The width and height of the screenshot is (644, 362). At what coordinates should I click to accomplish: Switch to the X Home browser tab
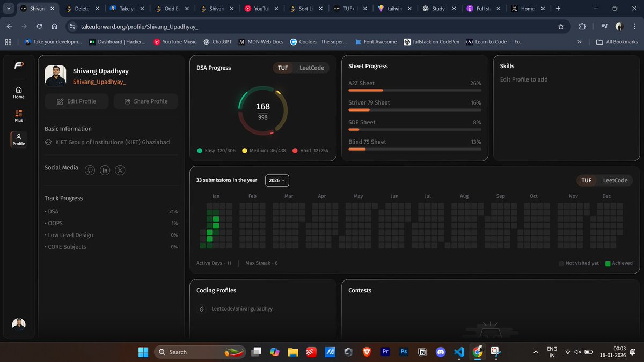click(x=528, y=9)
